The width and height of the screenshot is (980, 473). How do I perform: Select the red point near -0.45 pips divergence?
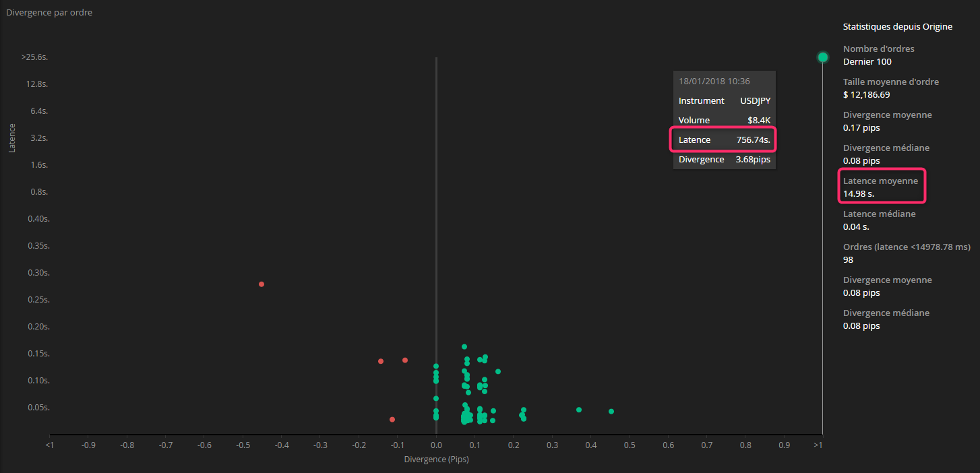click(262, 284)
